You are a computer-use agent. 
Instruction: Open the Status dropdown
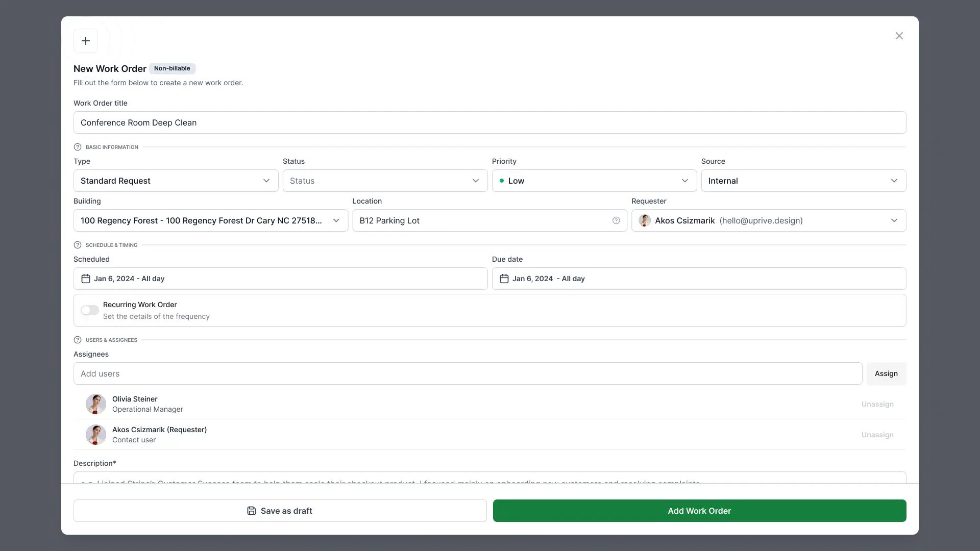click(385, 181)
